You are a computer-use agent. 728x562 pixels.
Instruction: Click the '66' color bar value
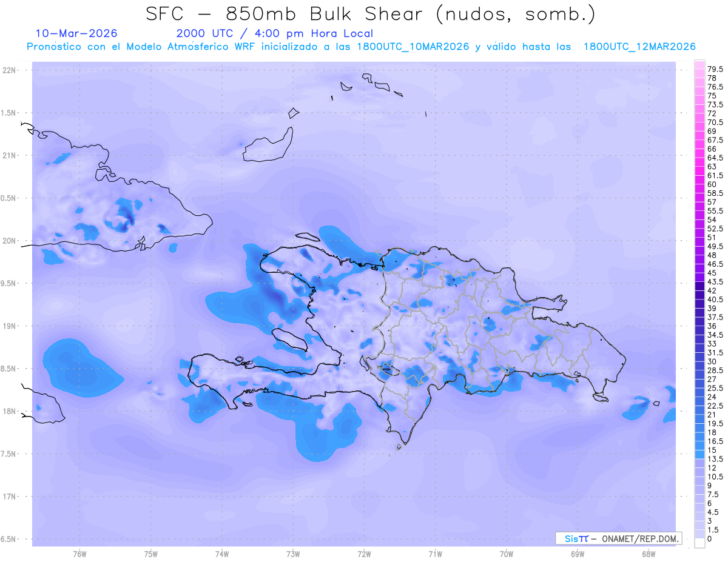[712, 149]
